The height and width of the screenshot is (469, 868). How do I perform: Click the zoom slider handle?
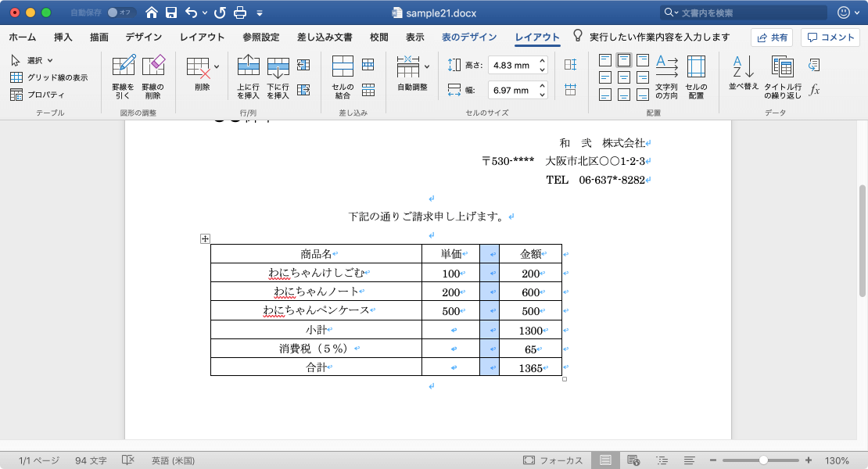coord(763,460)
